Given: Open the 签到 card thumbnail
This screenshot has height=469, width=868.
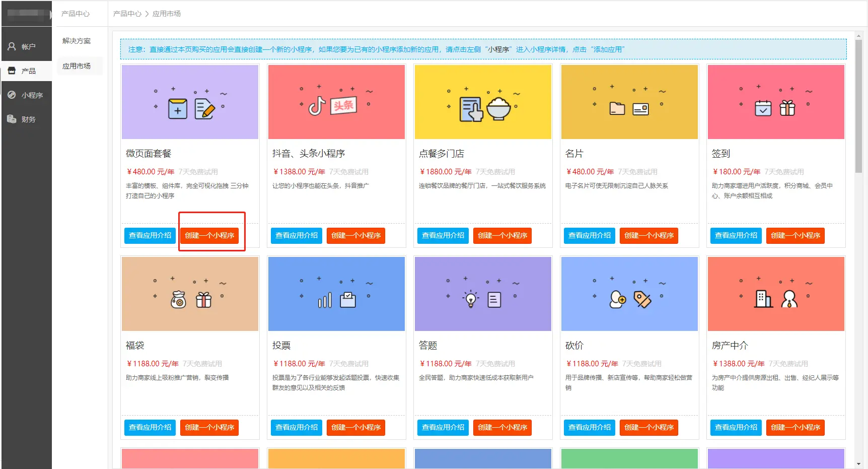Looking at the screenshot, I should coord(776,102).
